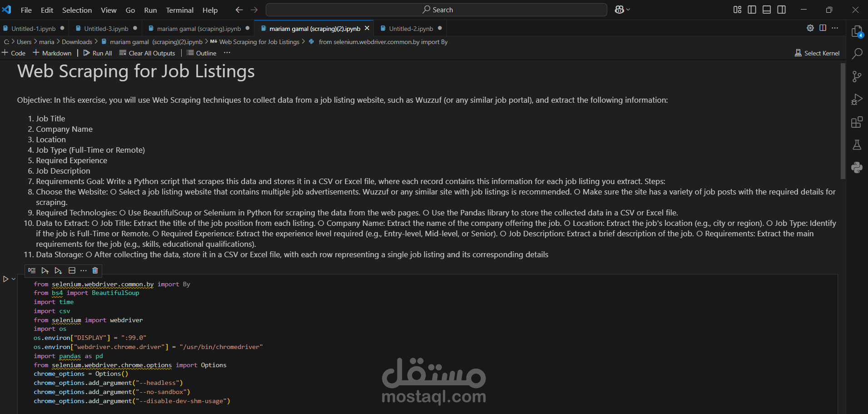
Task: Toggle the primary side bar layout icon
Action: pyautogui.click(x=752, y=10)
